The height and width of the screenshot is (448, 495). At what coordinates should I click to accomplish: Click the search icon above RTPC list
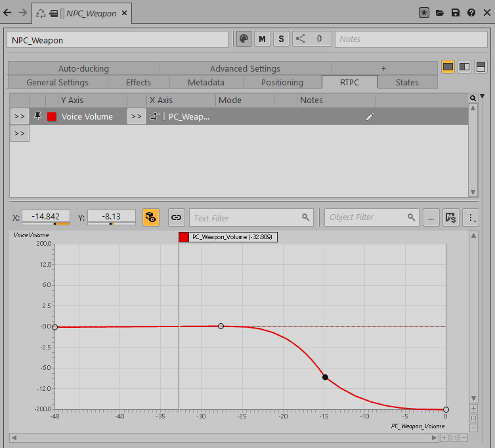473,98
